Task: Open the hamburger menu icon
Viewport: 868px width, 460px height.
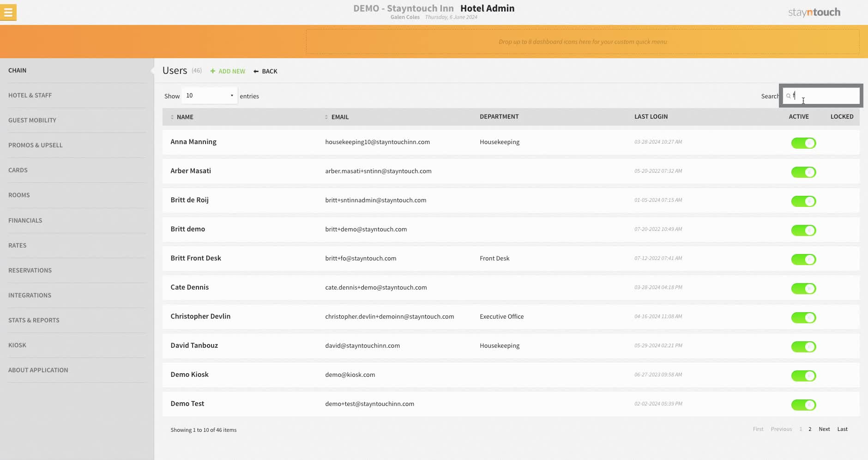Action: tap(8, 12)
